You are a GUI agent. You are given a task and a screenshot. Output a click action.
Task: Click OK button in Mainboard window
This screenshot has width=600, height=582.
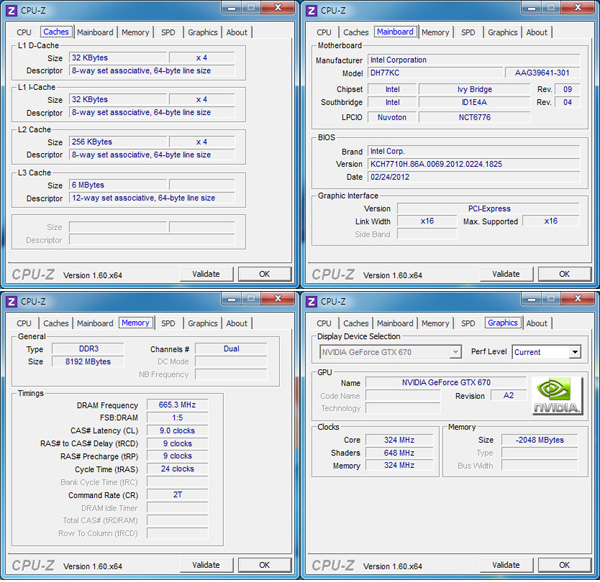(x=564, y=274)
